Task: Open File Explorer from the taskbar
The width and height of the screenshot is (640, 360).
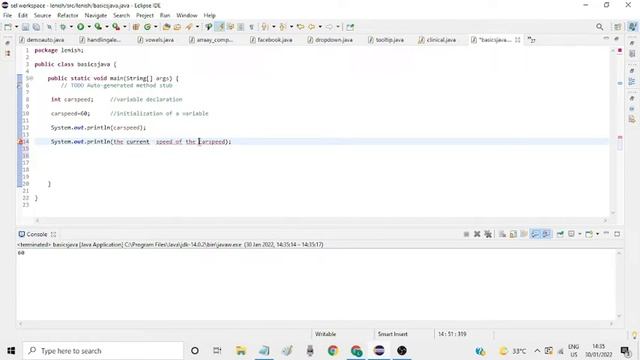Action: pos(241,351)
